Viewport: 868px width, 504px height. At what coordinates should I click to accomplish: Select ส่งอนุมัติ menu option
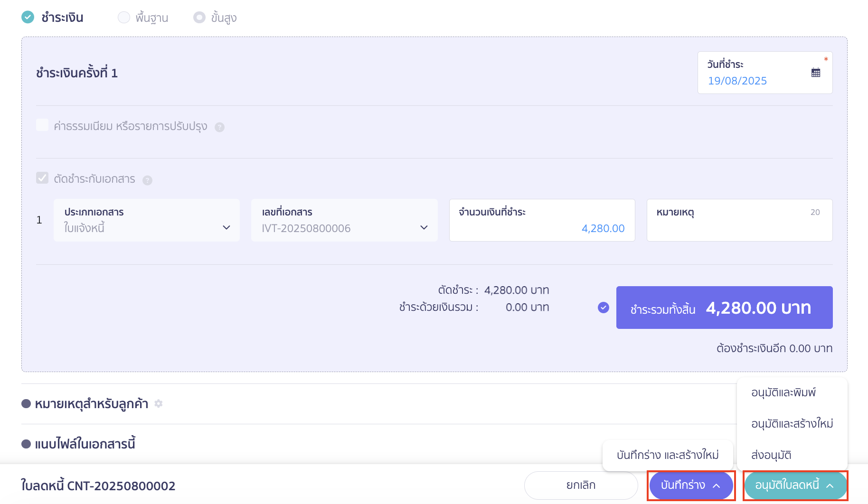[x=771, y=455]
